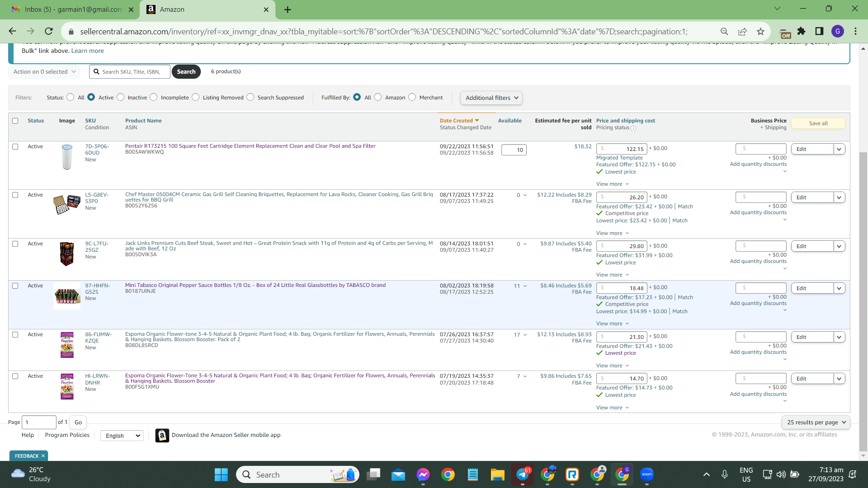Select the Pentair pool filter row checkbox

point(15,147)
